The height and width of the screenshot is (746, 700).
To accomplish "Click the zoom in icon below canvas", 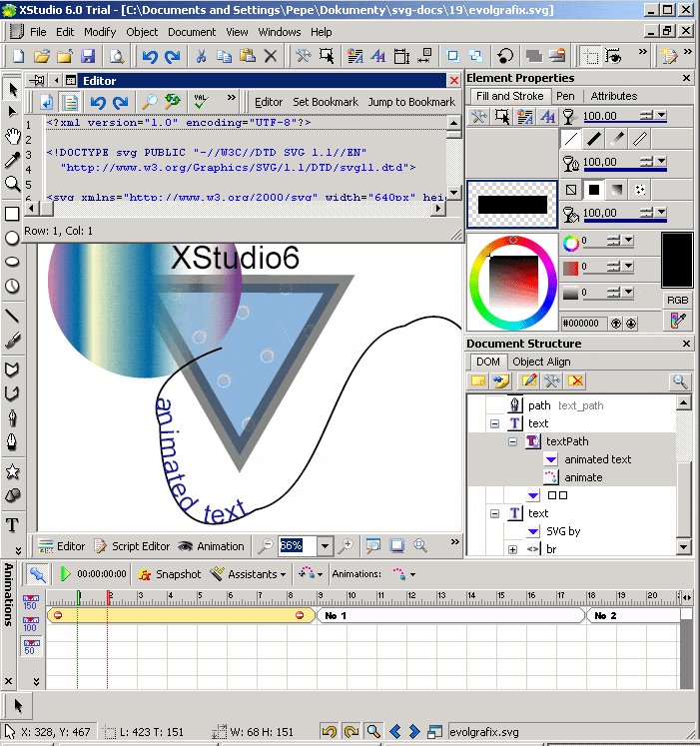I will (346, 545).
